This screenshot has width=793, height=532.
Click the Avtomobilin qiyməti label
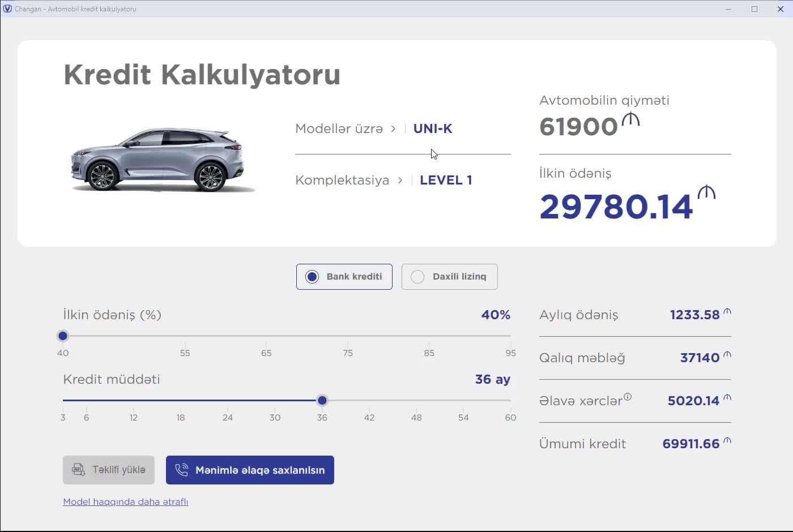point(604,100)
